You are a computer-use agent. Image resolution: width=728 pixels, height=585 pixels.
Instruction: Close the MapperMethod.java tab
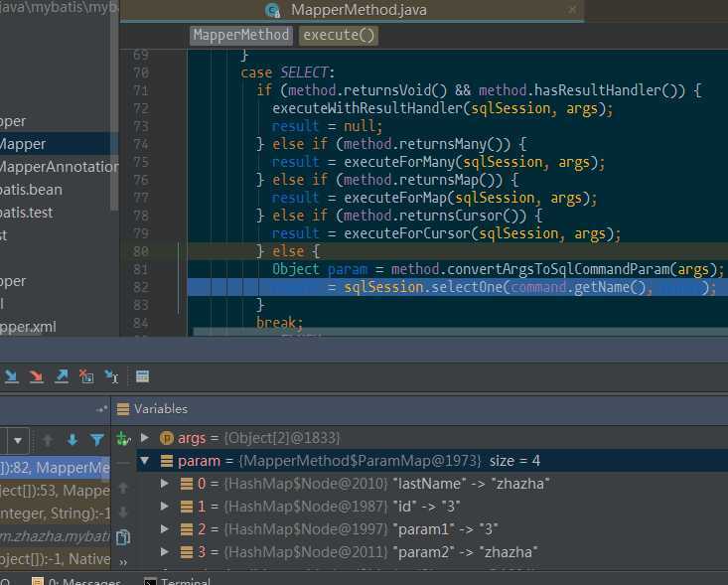(573, 9)
